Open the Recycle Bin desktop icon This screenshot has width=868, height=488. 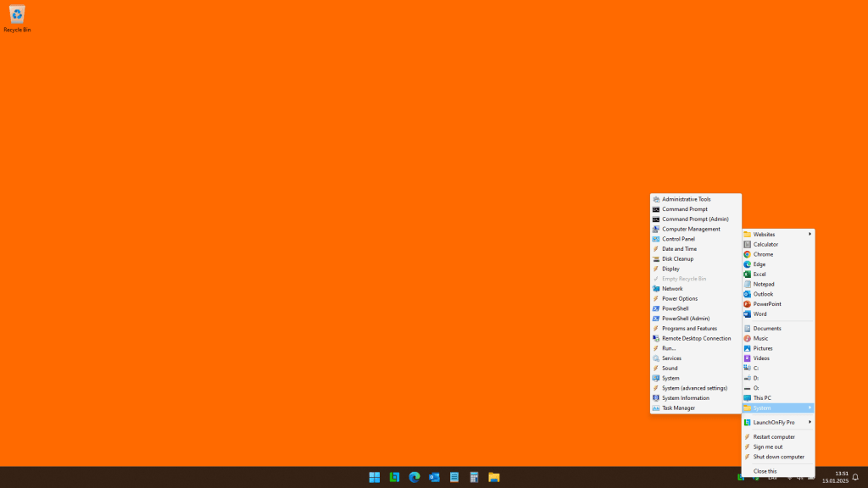coord(17,18)
